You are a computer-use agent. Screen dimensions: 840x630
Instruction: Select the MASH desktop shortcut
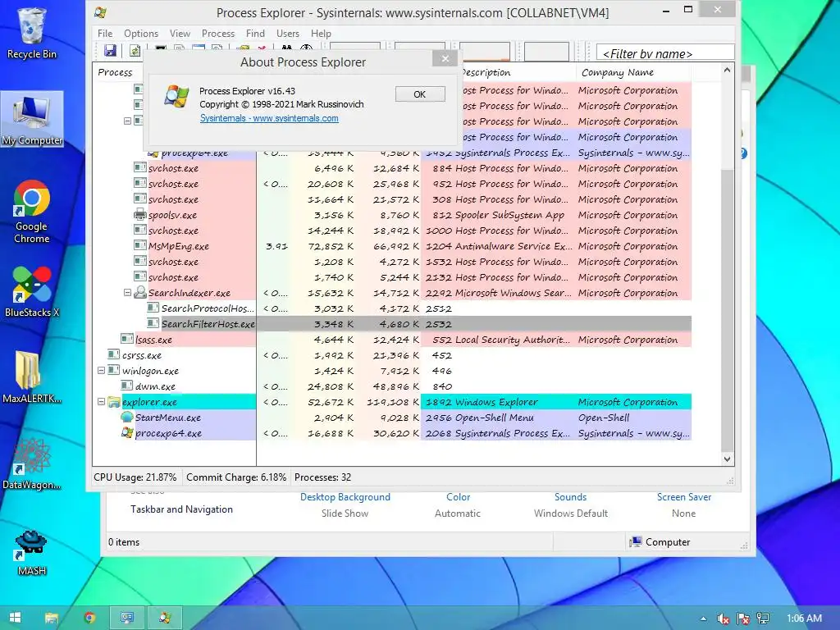click(x=32, y=553)
